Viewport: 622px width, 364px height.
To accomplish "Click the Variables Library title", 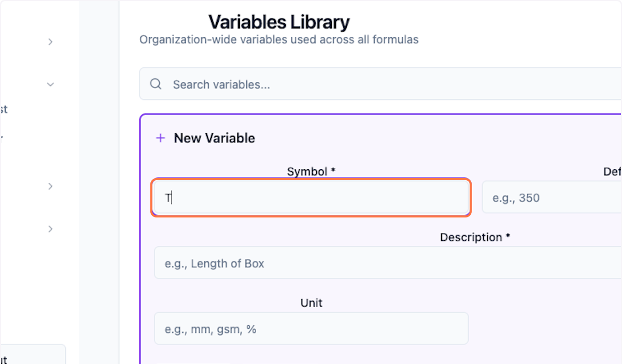I will (279, 22).
